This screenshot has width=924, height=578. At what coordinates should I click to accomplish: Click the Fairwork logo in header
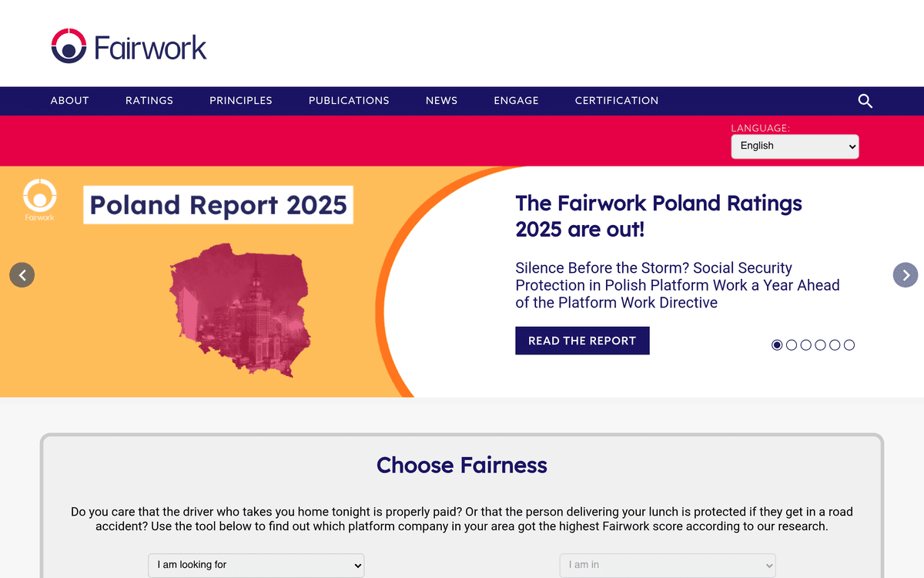coord(129,46)
